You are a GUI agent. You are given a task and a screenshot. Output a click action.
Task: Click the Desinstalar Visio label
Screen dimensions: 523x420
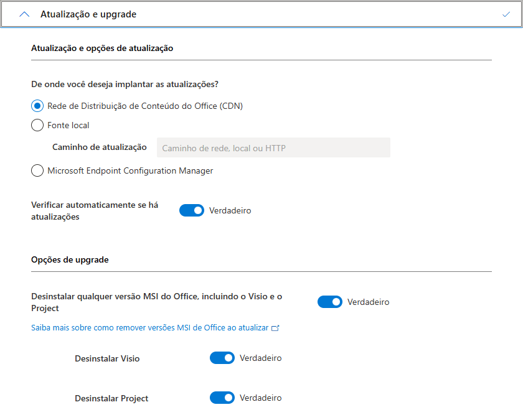click(x=107, y=358)
